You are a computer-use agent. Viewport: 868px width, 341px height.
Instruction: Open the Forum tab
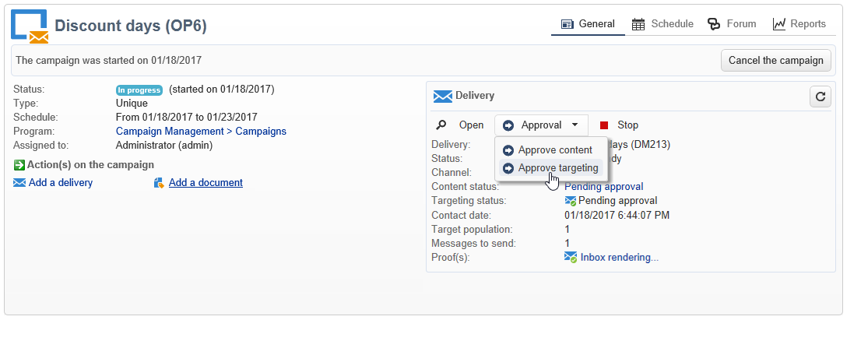pyautogui.click(x=732, y=24)
